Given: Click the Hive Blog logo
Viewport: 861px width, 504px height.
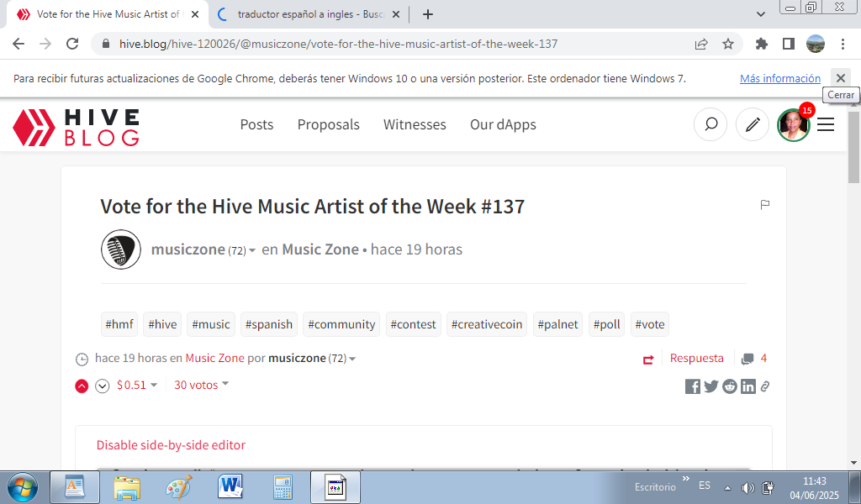Looking at the screenshot, I should click(x=76, y=127).
